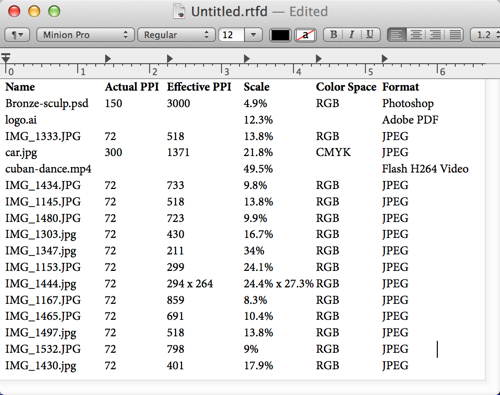The image size is (500, 395).
Task: Open the Minion Pro font family dropdown
Action: click(85, 35)
